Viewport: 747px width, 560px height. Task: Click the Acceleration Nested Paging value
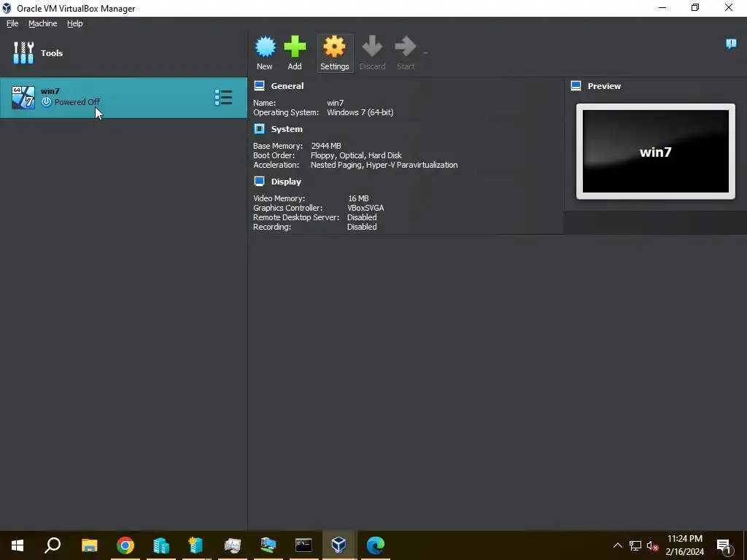(x=384, y=165)
